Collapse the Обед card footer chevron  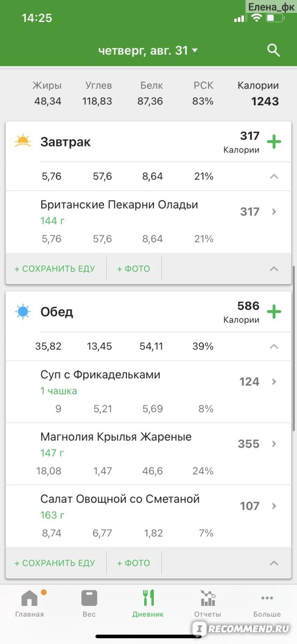point(274,563)
